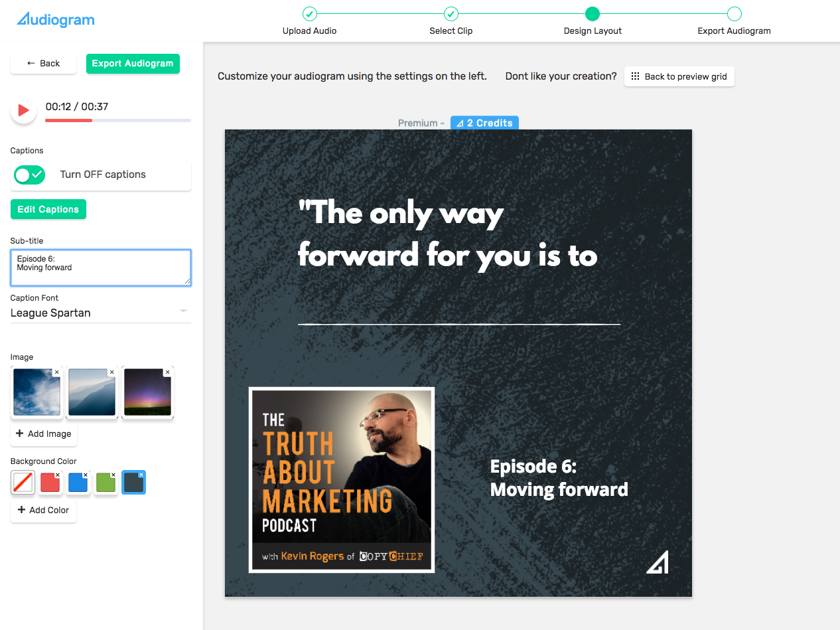
Task: Click Add Color button
Action: [43, 510]
